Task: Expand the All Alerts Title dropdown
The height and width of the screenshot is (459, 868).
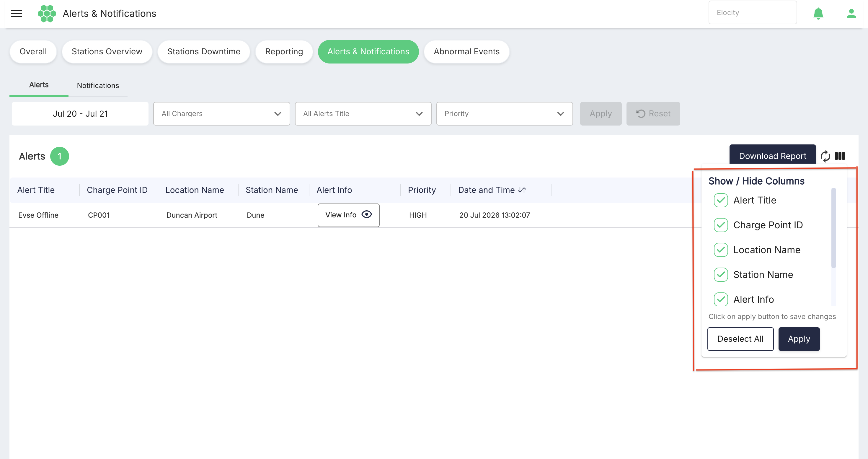Action: coord(363,114)
